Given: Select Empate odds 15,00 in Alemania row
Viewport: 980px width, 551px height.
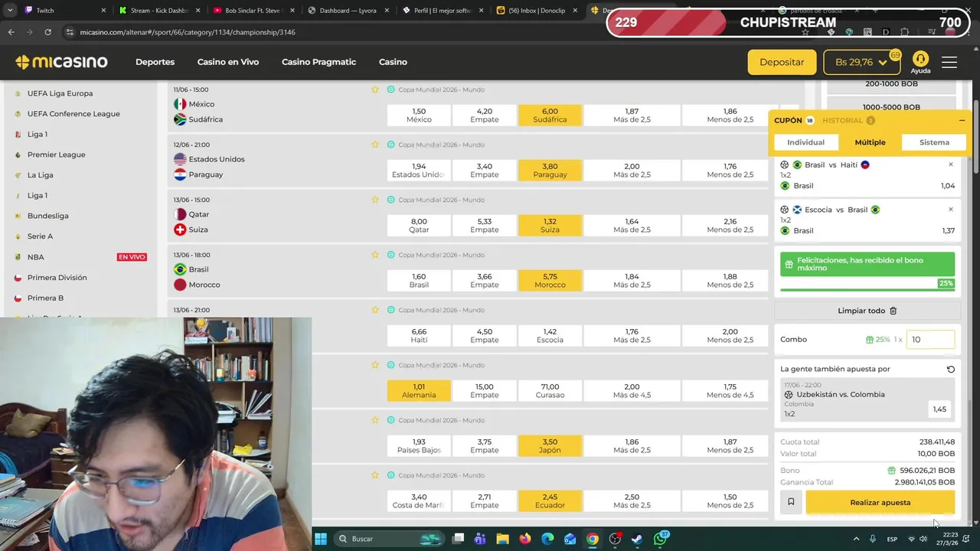Looking at the screenshot, I should click(x=484, y=390).
